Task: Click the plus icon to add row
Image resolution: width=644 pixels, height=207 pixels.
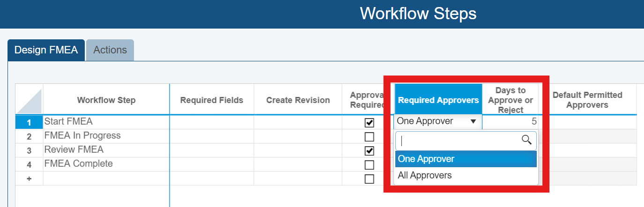Action: 29,179
